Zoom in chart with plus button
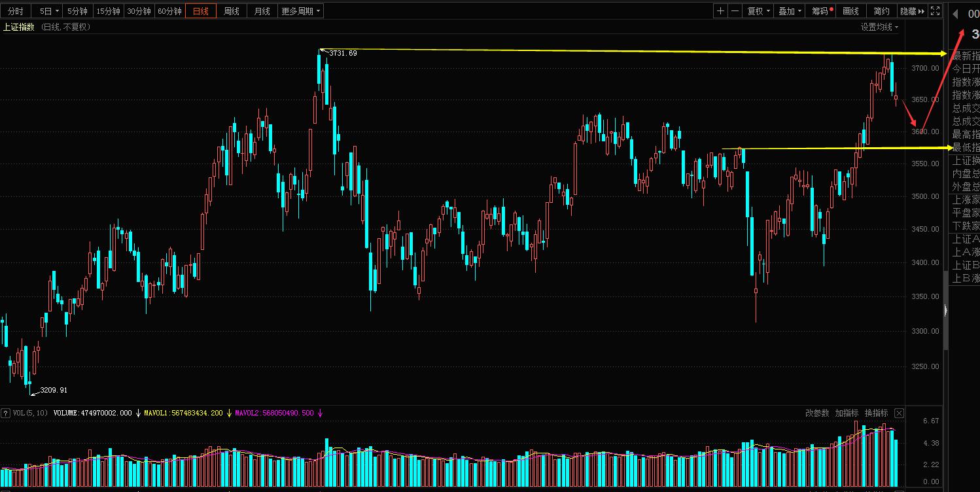Image resolution: width=980 pixels, height=492 pixels. (x=720, y=11)
